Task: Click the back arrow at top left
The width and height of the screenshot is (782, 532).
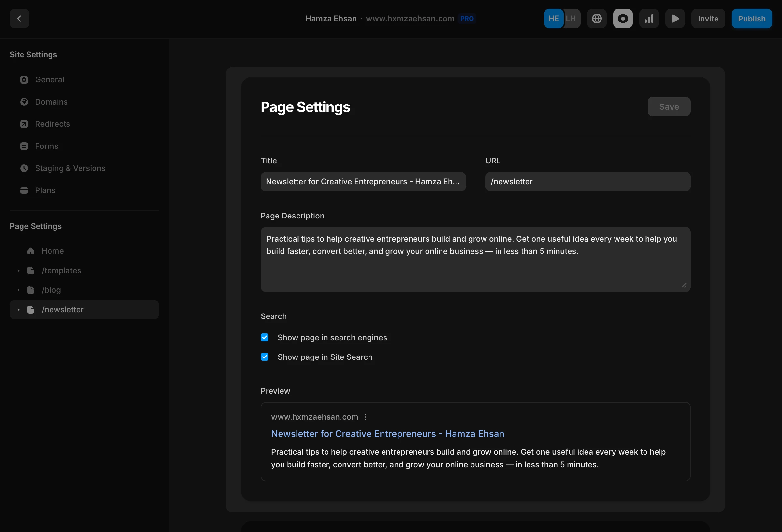Action: click(19, 19)
